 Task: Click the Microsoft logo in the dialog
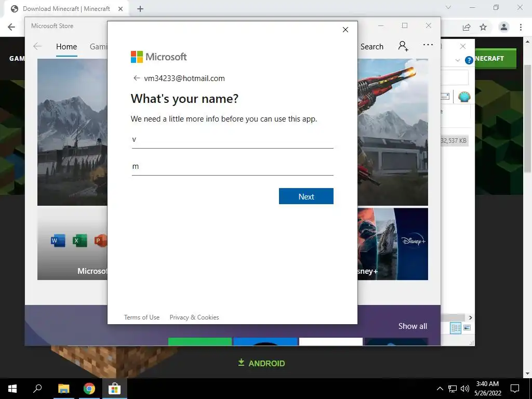pos(158,57)
